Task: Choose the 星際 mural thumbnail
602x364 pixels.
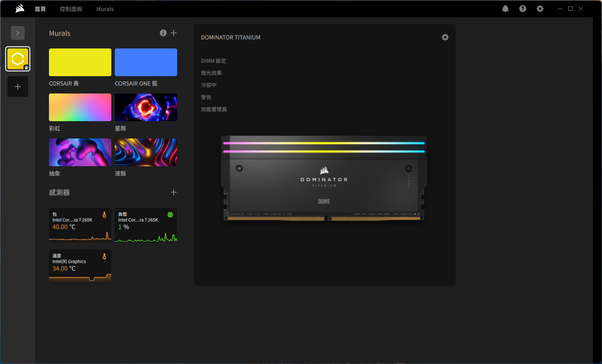Action: (146, 107)
